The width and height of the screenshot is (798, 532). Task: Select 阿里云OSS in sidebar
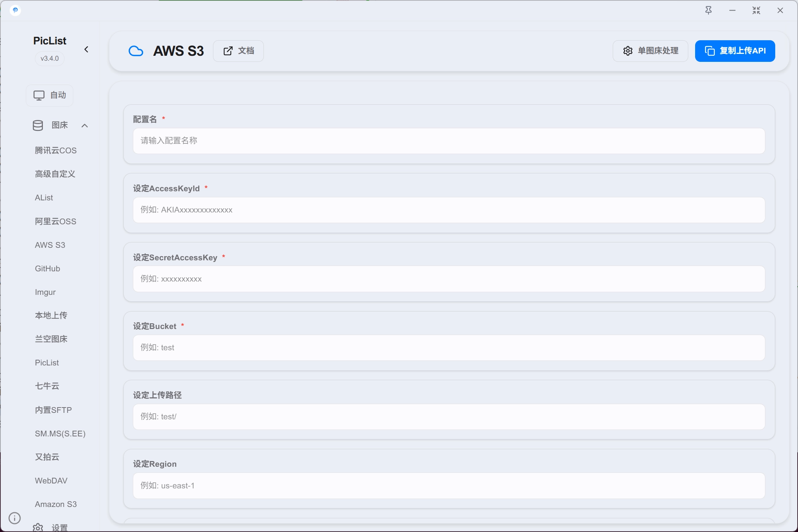[x=55, y=222]
